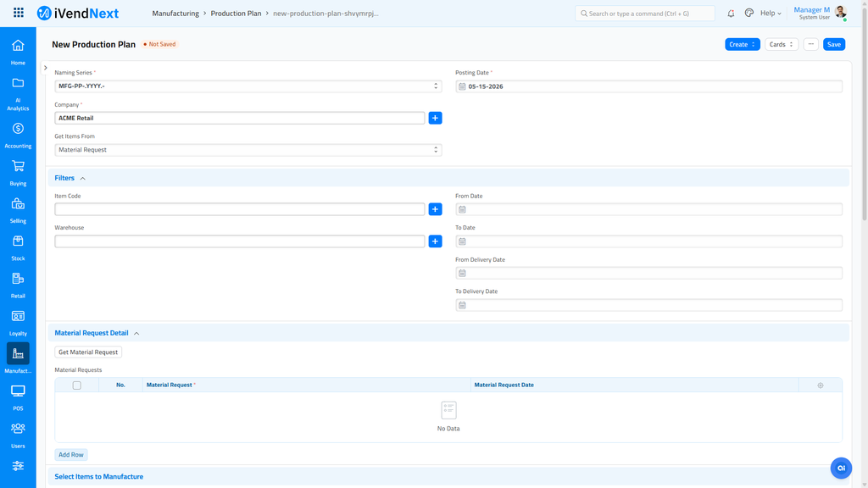Tick the Material Requests select-all checkbox
868x488 pixels.
click(x=77, y=385)
